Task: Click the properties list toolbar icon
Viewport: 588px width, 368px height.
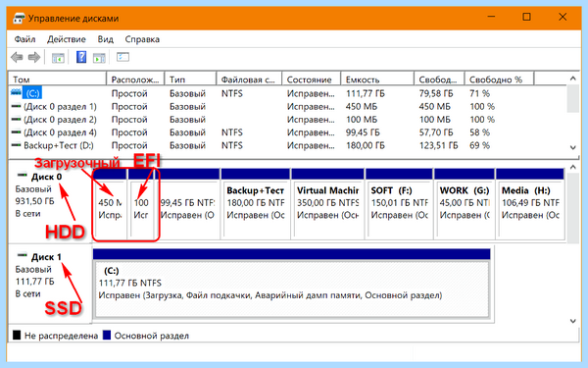Action: tap(123, 57)
